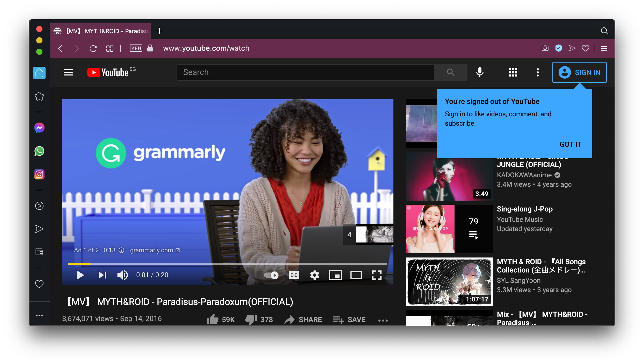
Task: Seek on the video progress bar
Action: 228,264
